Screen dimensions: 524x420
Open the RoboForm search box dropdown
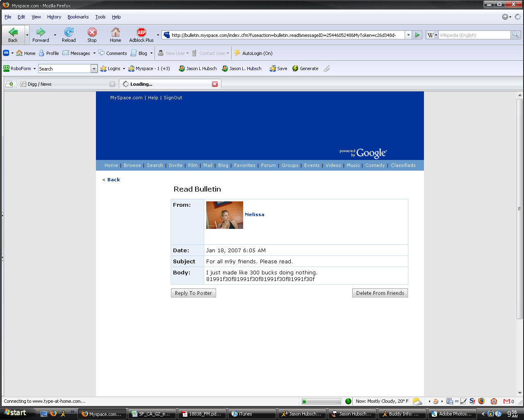pyautogui.click(x=94, y=69)
